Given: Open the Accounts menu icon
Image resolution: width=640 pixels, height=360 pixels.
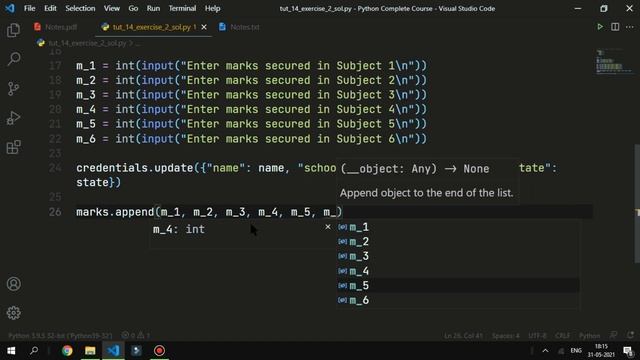Looking at the screenshot, I should [x=13, y=284].
